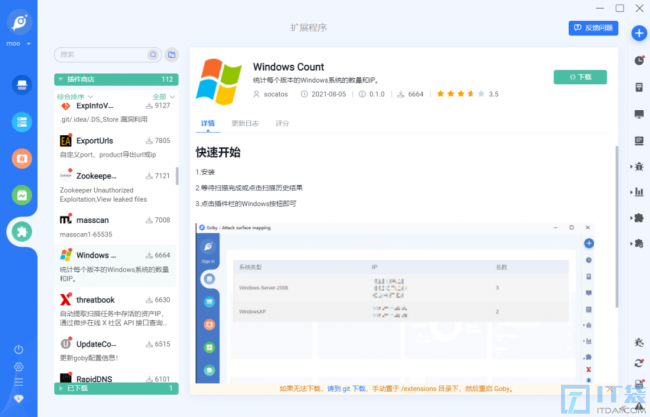This screenshot has width=650, height=417.
Task: Select the ExpInfoV plugin in list
Action: [x=115, y=112]
